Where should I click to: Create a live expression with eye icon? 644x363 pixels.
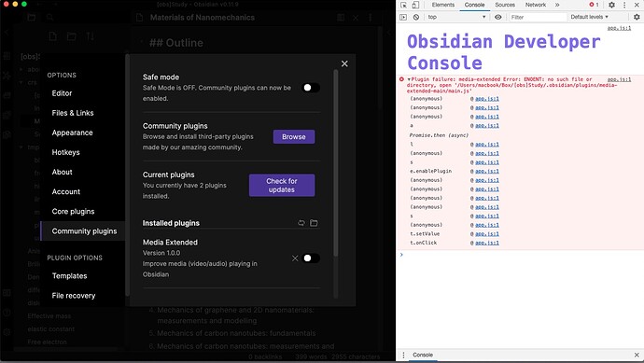(498, 17)
